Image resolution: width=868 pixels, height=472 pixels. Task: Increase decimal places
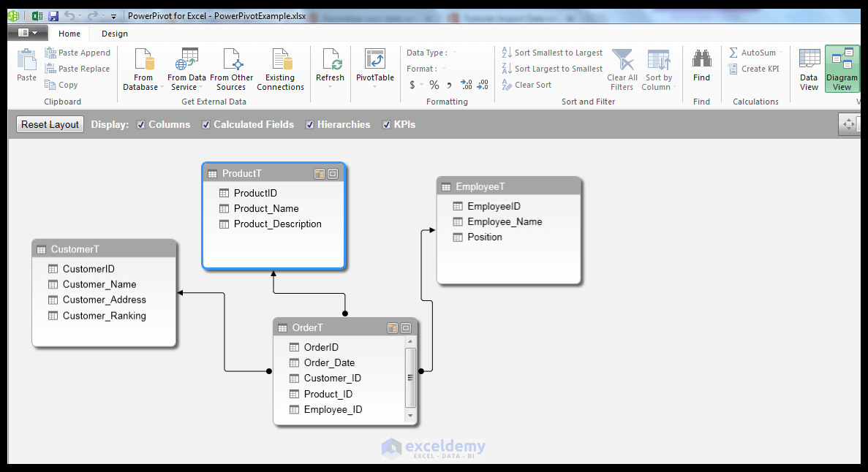[467, 85]
